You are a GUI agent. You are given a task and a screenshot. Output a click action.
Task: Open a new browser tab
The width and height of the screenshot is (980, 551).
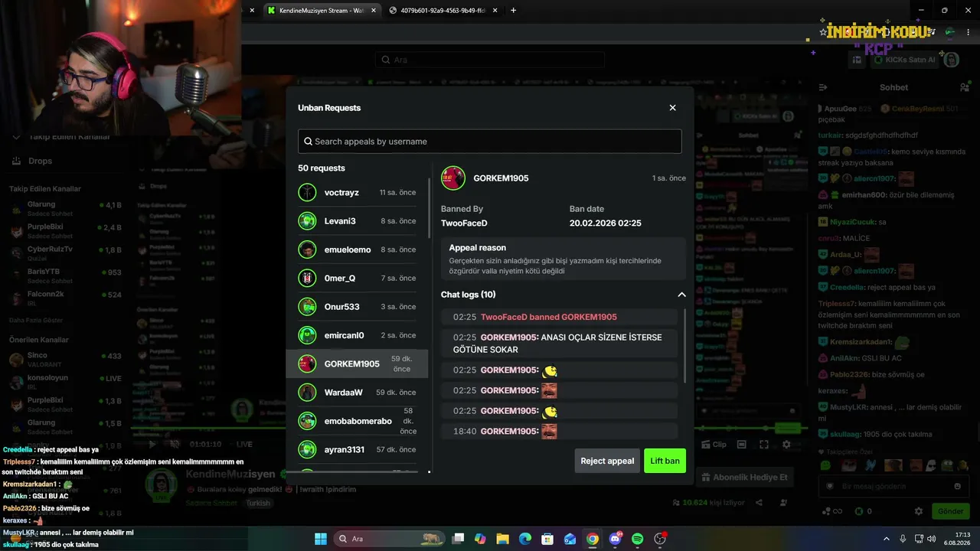(513, 10)
